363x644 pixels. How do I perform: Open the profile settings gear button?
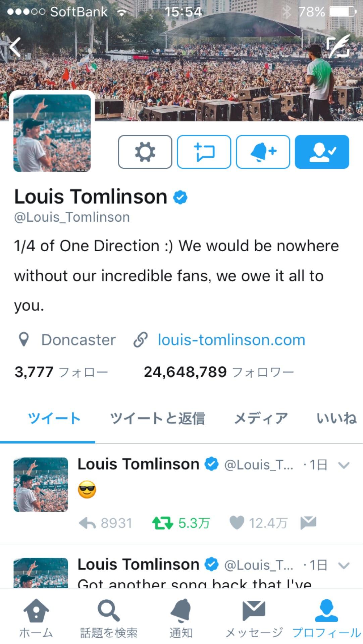[145, 152]
